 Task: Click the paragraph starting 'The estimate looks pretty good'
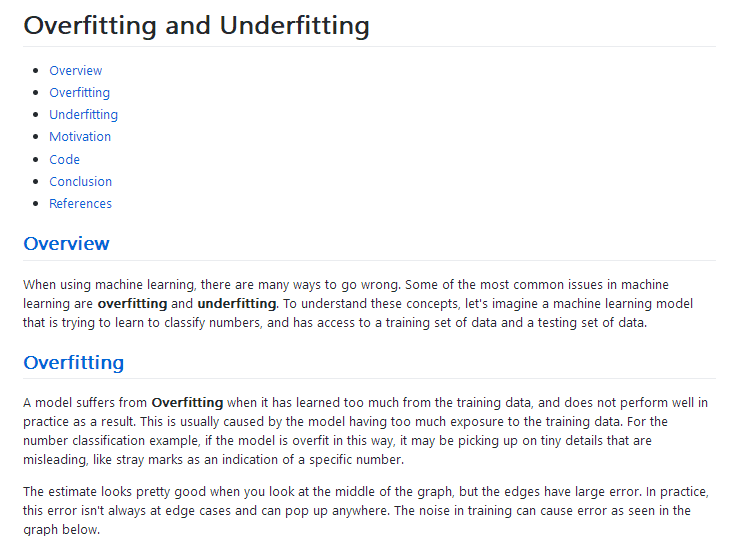[x=360, y=510]
